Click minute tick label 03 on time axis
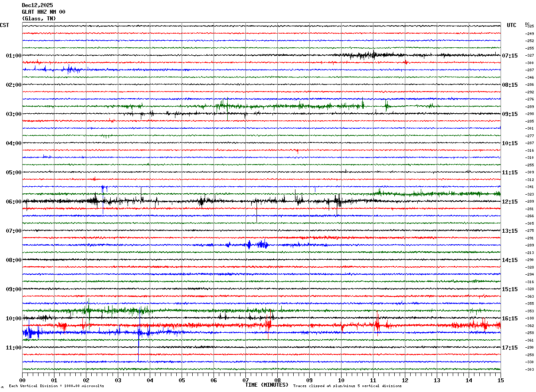Viewport: 536px width, 392px height. [x=118, y=380]
